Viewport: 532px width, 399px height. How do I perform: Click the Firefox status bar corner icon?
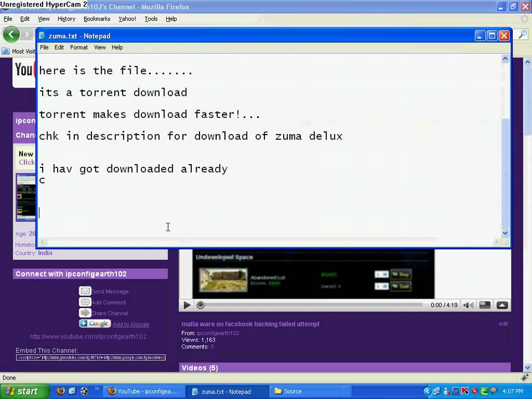click(525, 377)
